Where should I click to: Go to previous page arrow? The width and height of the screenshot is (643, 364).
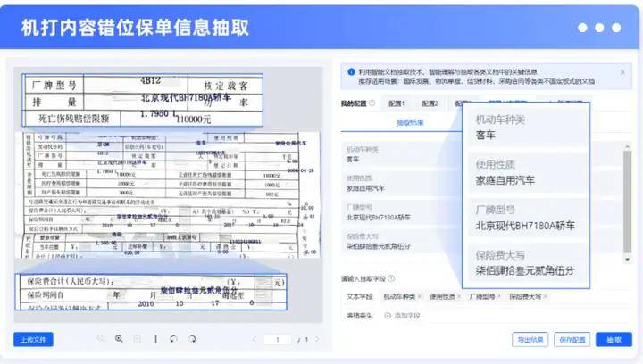point(255,339)
